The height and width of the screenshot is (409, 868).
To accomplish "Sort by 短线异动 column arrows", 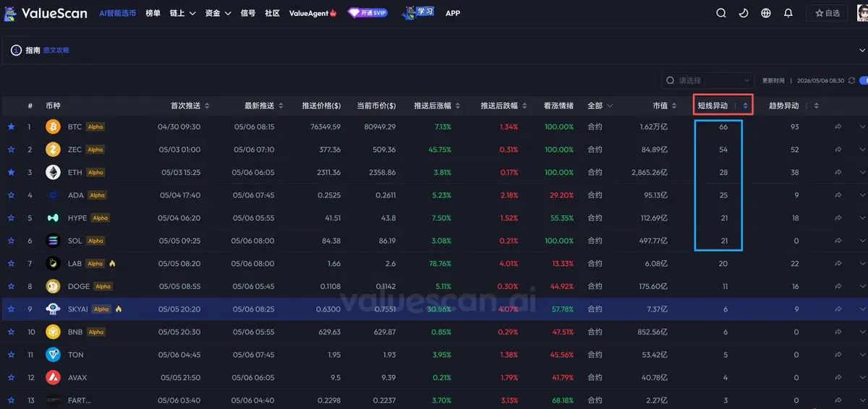I will point(745,106).
